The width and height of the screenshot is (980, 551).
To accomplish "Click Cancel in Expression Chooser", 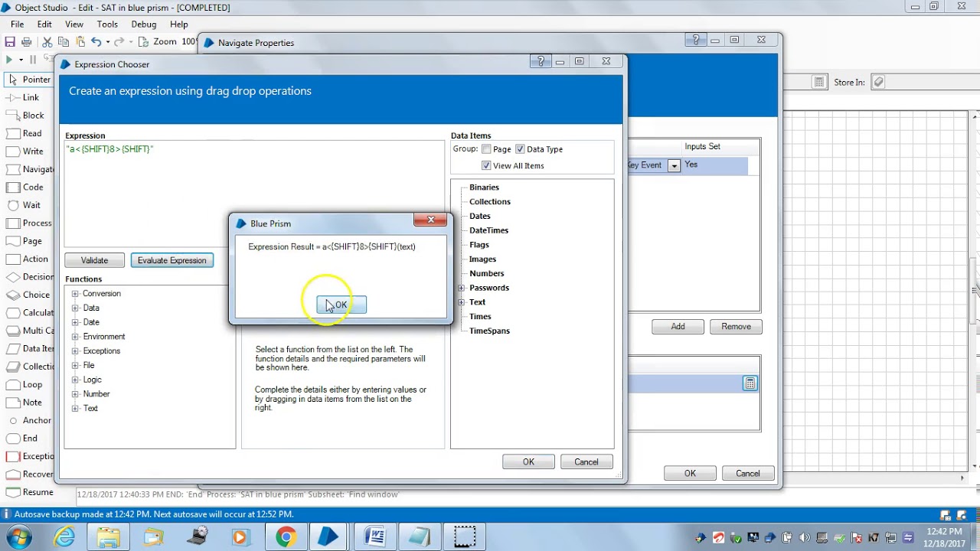I will pyautogui.click(x=586, y=461).
